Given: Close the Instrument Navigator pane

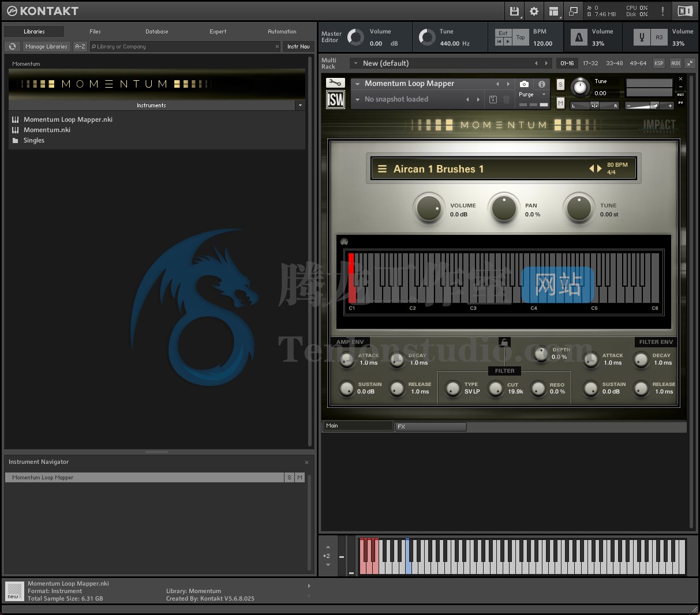Looking at the screenshot, I should point(306,462).
